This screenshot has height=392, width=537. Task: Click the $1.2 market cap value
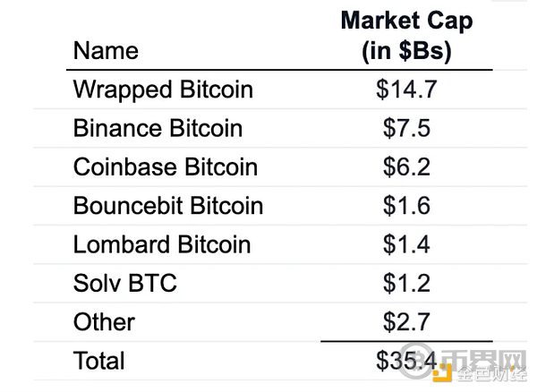pyautogui.click(x=406, y=283)
